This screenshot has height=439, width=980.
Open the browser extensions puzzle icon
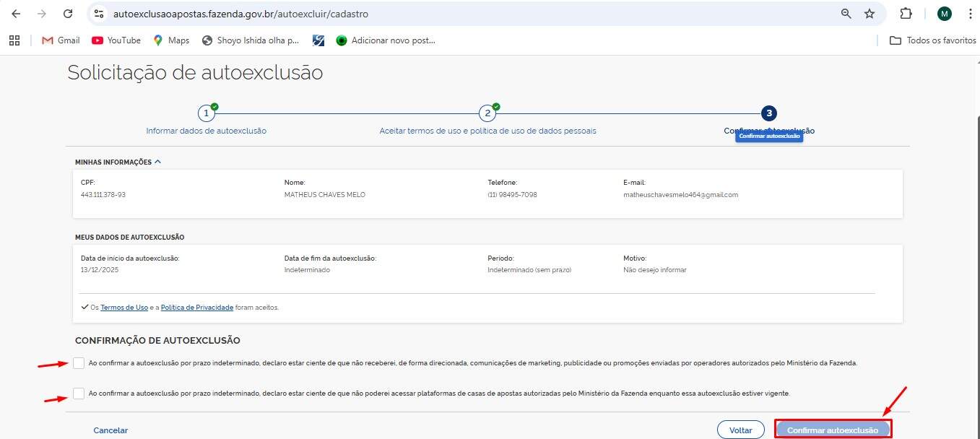pos(906,13)
